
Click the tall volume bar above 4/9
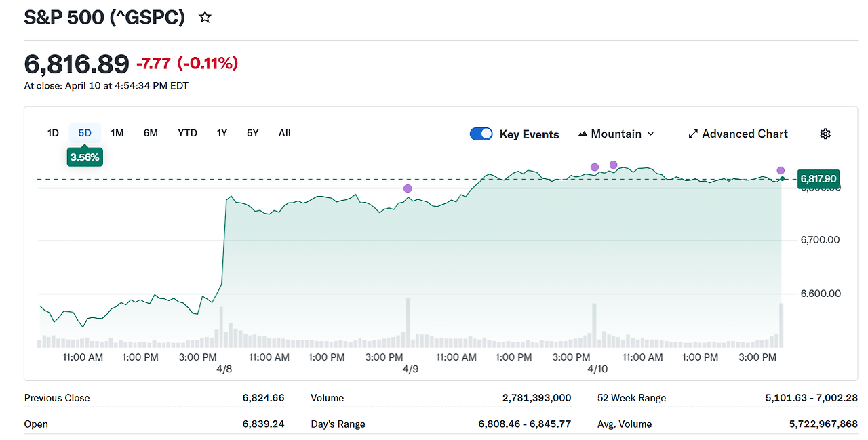coord(408,323)
